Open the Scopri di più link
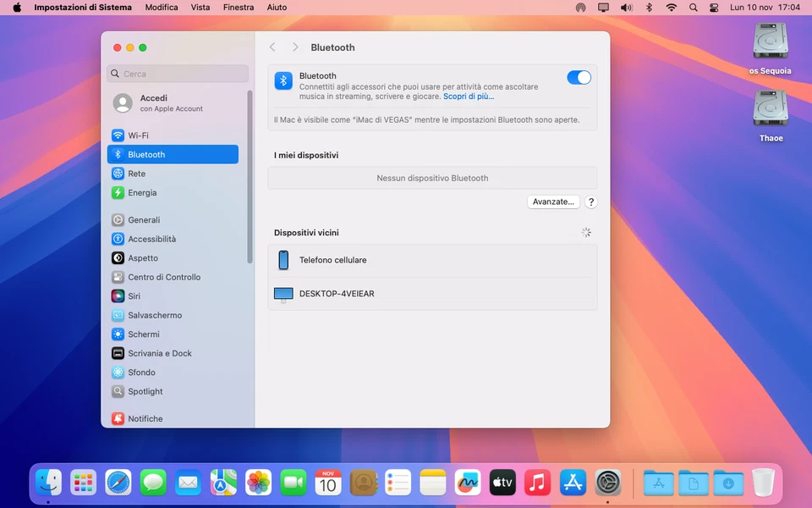The image size is (812, 508). click(x=469, y=95)
